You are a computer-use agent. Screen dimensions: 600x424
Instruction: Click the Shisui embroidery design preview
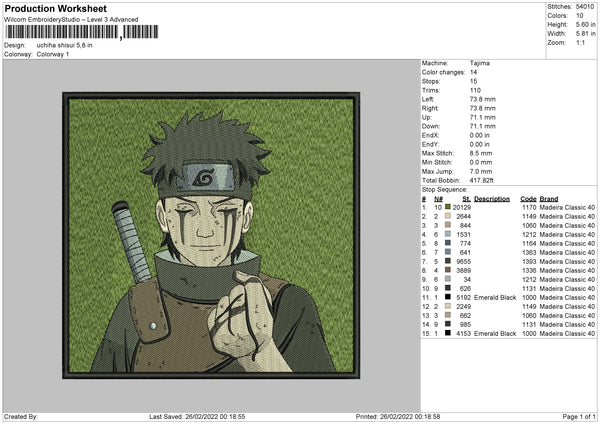(211, 235)
